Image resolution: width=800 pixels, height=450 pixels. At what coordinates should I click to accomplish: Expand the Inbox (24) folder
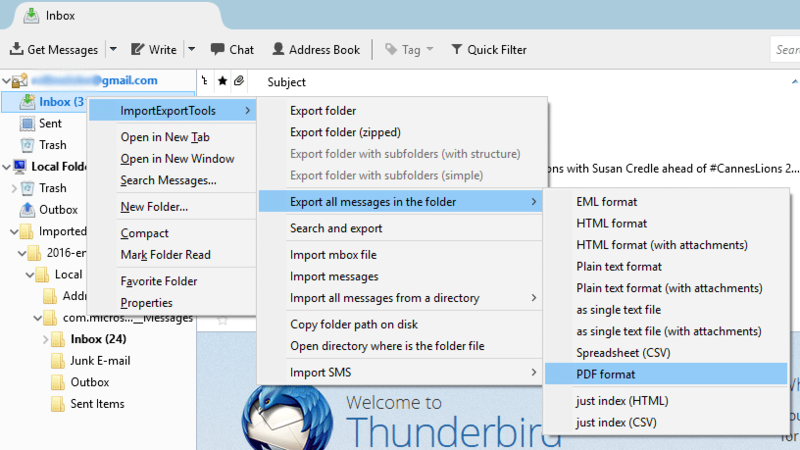pyautogui.click(x=45, y=340)
